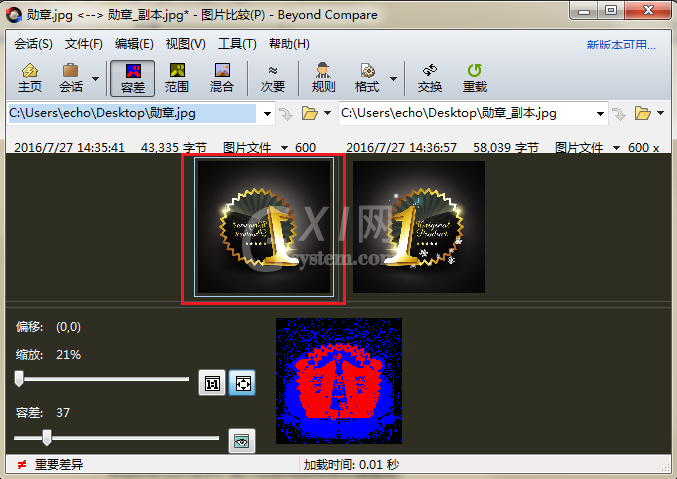
Task: Click the 容差 tolerance slider handle
Action: point(47,437)
